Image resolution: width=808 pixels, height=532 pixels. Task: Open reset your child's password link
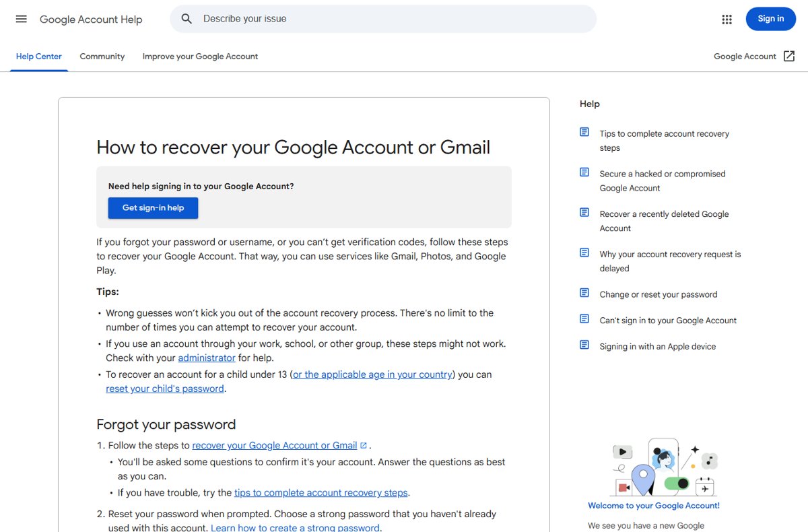coord(165,389)
